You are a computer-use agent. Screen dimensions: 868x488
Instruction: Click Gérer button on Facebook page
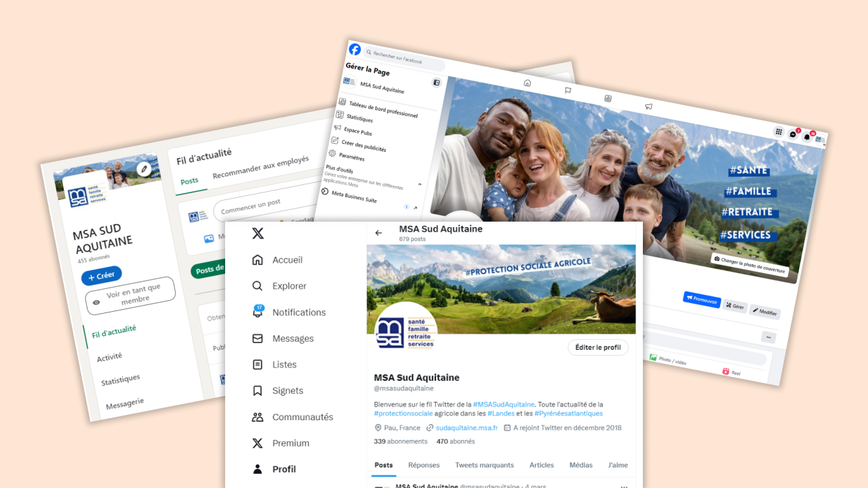coord(734,306)
